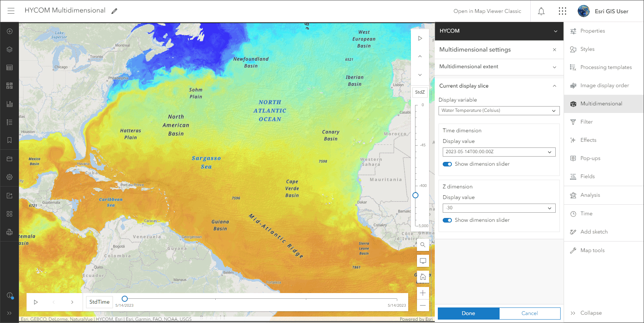Edit the map title pencil icon
Screen dimensions: 644x323
coord(114,11)
